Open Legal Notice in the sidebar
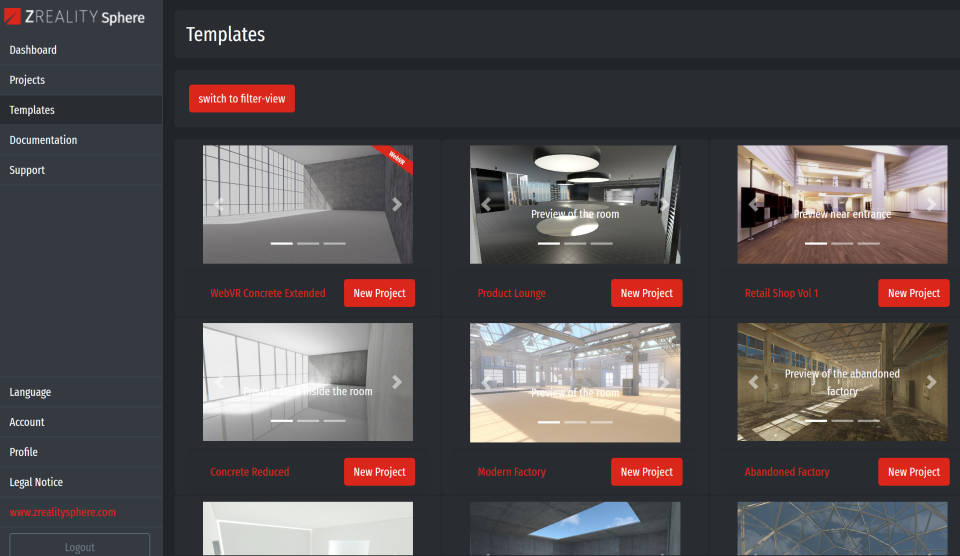 [81, 482]
